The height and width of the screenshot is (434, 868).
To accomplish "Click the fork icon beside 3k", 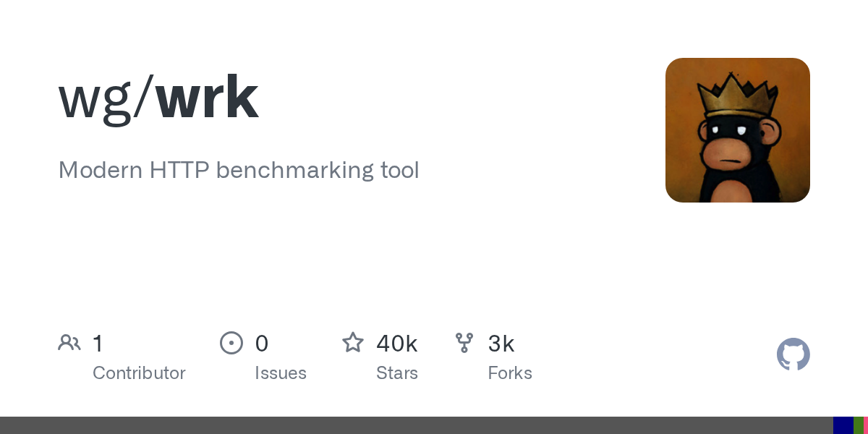I will pyautogui.click(x=464, y=343).
